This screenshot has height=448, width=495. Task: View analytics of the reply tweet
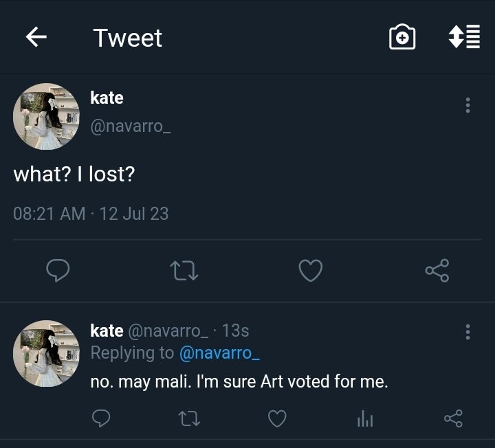tap(365, 418)
